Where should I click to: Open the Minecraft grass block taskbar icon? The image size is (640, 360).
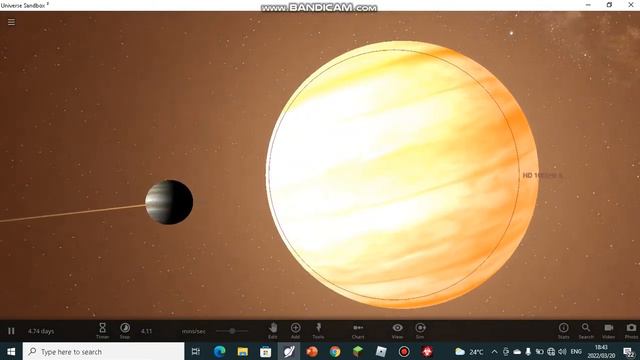(358, 351)
